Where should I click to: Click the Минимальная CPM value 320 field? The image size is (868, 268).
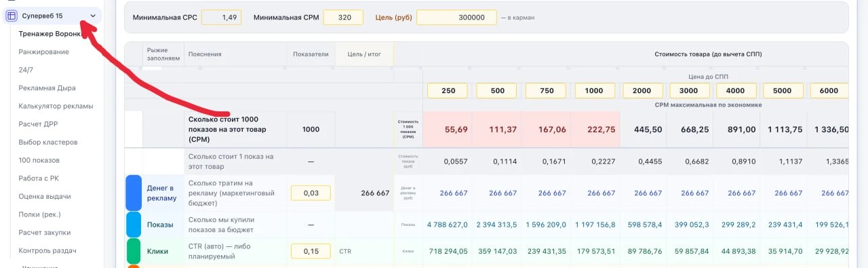tap(343, 18)
